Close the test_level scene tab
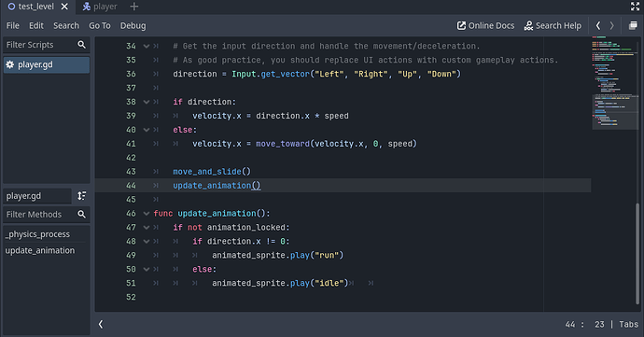This screenshot has width=644, height=337. tap(64, 7)
